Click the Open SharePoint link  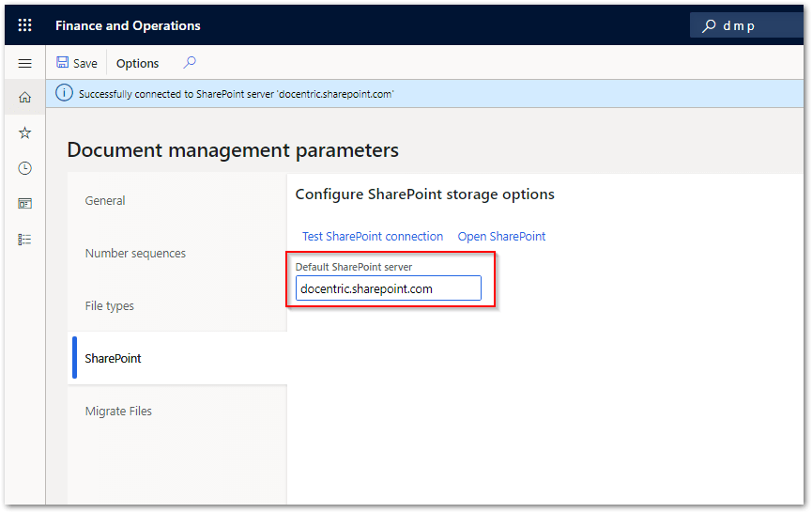pyautogui.click(x=501, y=236)
